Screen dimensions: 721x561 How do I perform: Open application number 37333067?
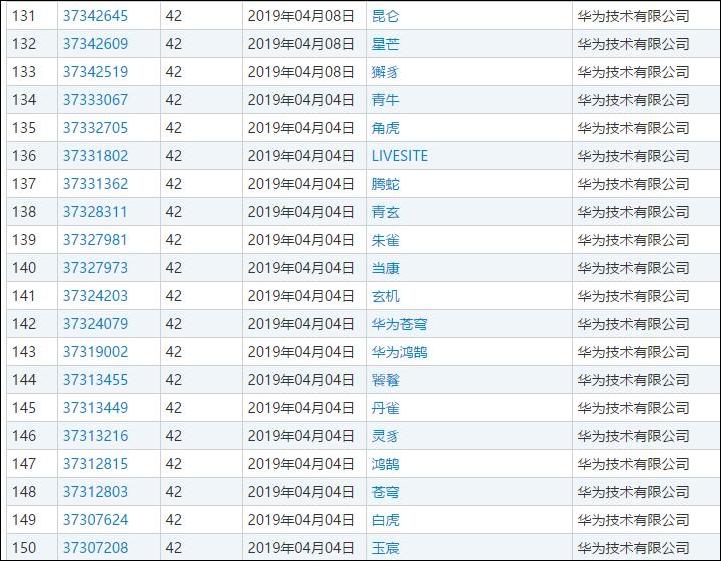95,100
